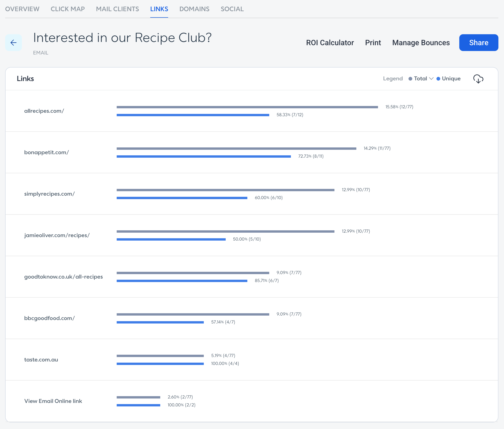Open the Click Map tab
The width and height of the screenshot is (504, 429).
pos(68,9)
